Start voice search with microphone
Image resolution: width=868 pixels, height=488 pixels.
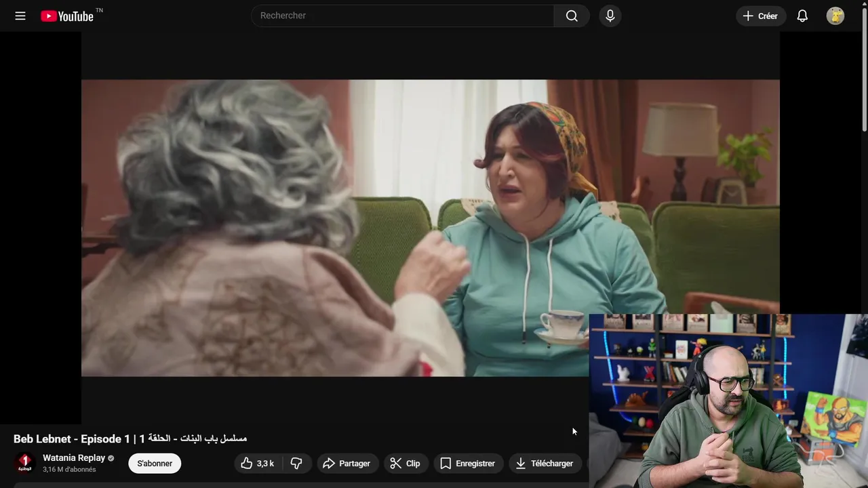tap(610, 16)
